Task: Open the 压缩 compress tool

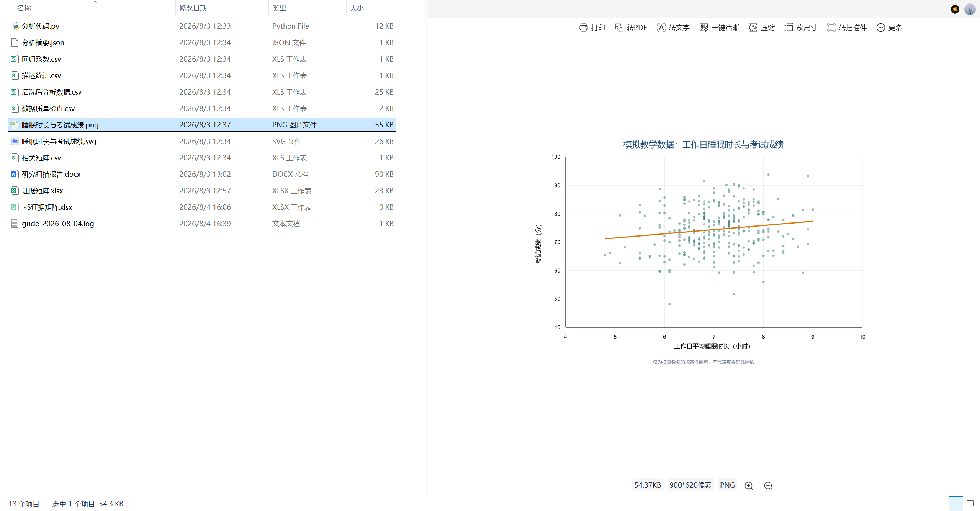Action: (x=762, y=28)
